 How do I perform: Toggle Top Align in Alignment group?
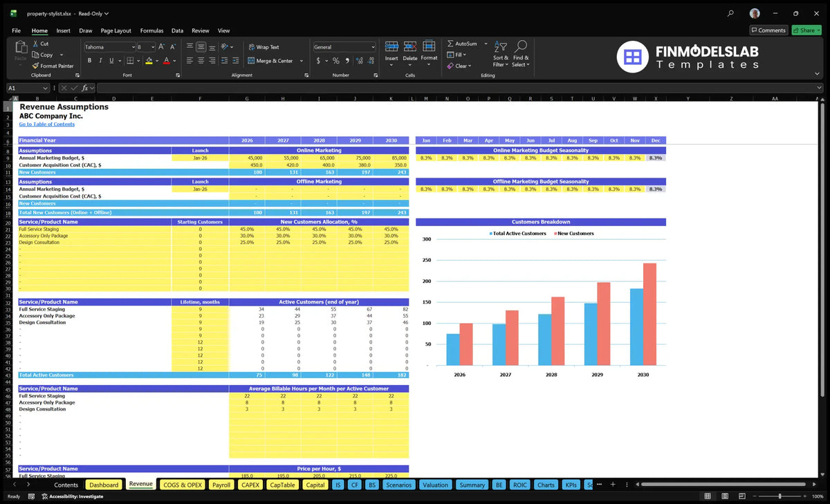190,47
